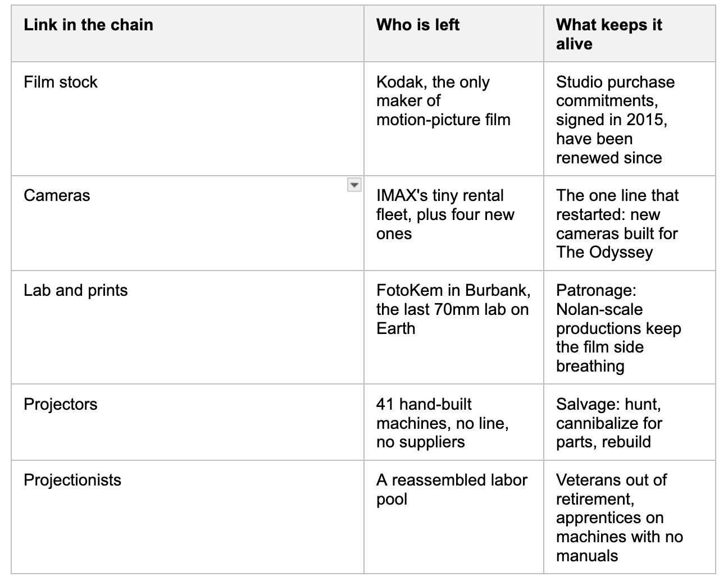Click the 'Projectionists' cell

tap(188, 517)
